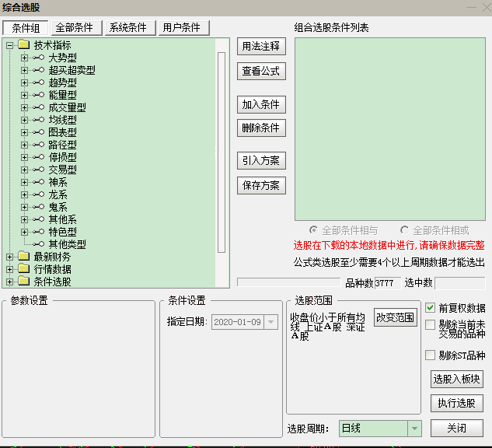Expand the 条件选股 tree node
Viewport: 492px width, 448px height.
click(10, 282)
